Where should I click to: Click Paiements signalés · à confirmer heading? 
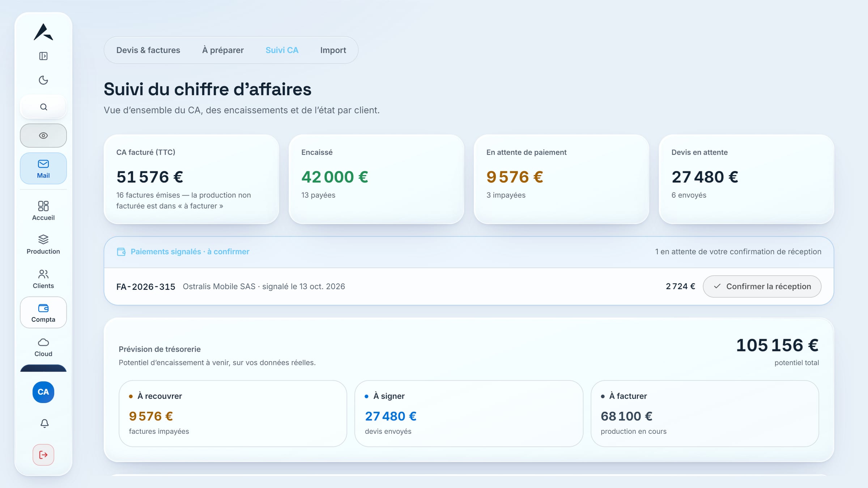click(x=190, y=252)
